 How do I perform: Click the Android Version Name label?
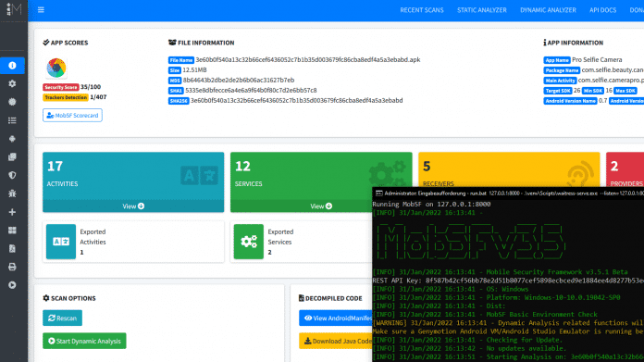click(570, 101)
